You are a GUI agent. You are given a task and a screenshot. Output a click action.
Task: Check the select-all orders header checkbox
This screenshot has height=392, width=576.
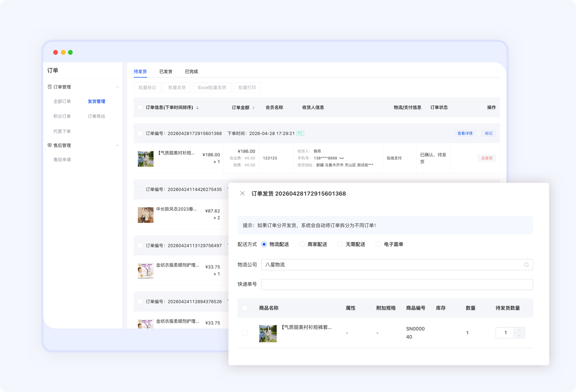pos(140,108)
